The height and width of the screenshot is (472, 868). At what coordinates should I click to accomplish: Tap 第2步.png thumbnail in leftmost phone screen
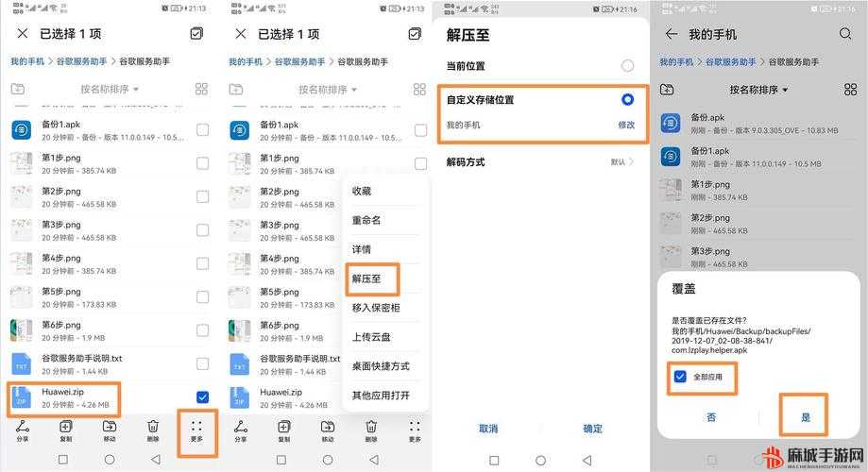coord(21,196)
